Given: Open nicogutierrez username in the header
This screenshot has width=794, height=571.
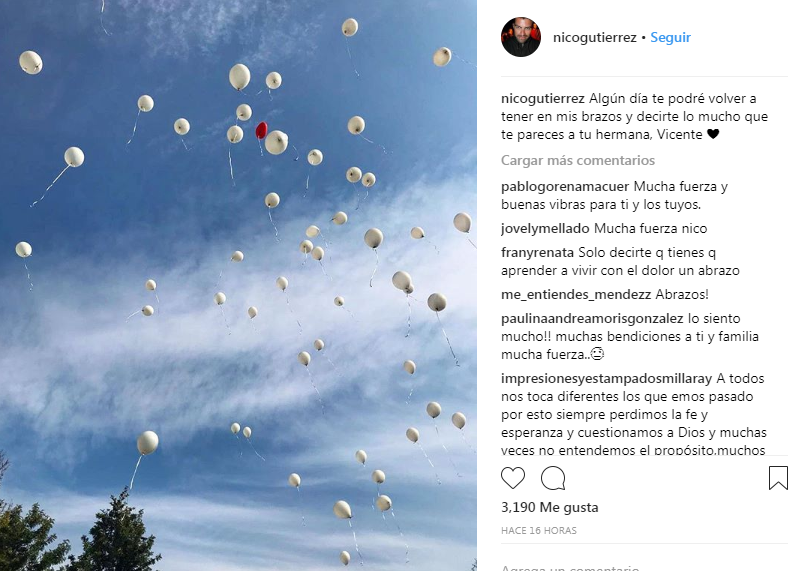Looking at the screenshot, I should point(594,37).
